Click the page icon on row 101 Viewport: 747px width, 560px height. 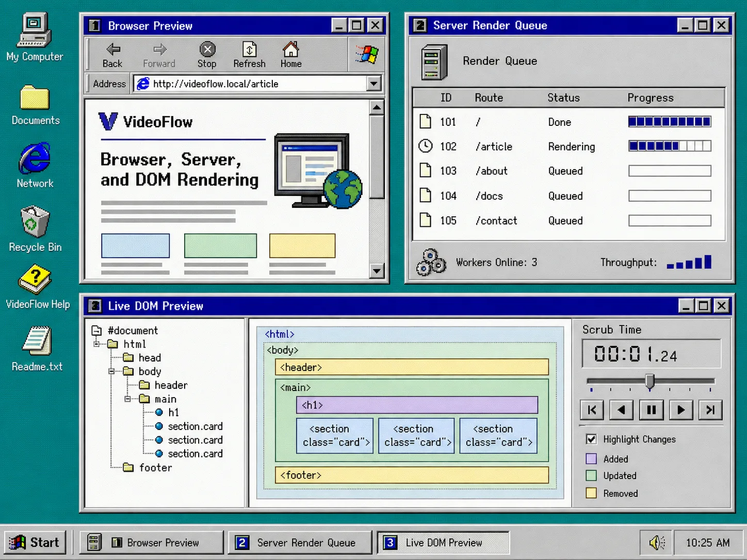[425, 121]
